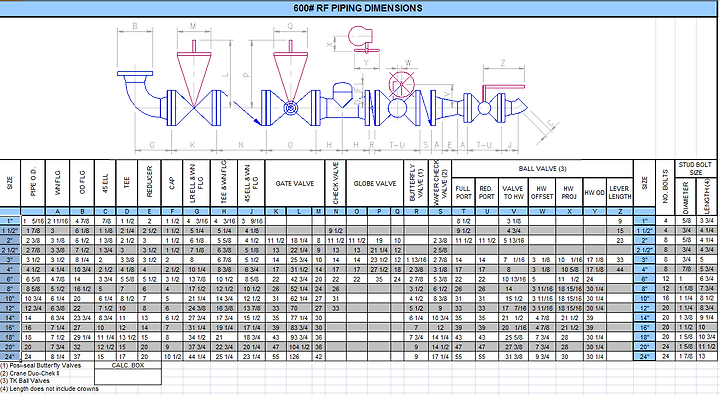Select the '(2) Crane Duo-Chek II' footnote
The height and width of the screenshot is (396, 720).
[x=30, y=373]
